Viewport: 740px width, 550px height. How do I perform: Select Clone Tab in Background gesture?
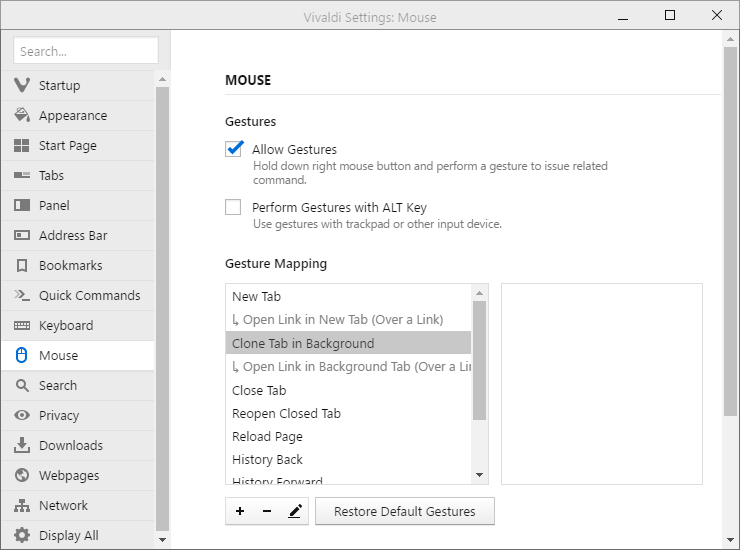point(348,343)
